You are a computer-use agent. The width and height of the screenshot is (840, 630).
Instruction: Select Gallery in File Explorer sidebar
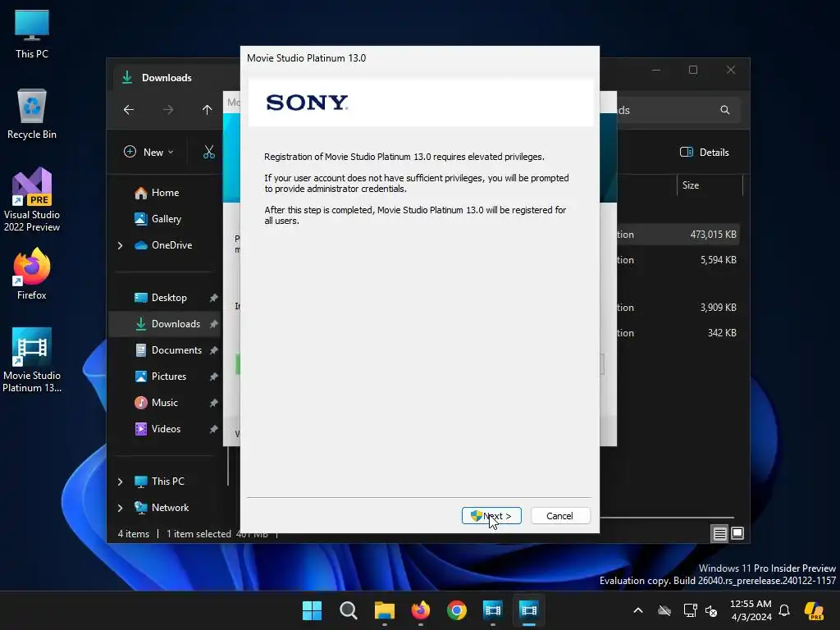coord(166,219)
